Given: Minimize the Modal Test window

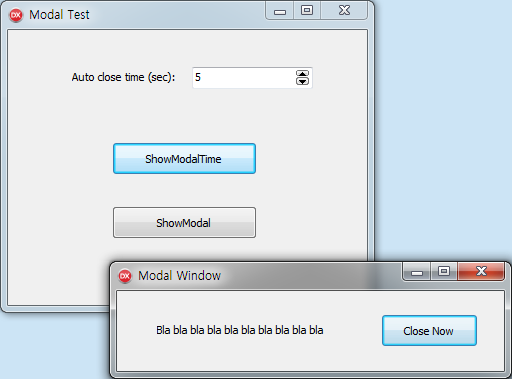Looking at the screenshot, I should (x=280, y=11).
